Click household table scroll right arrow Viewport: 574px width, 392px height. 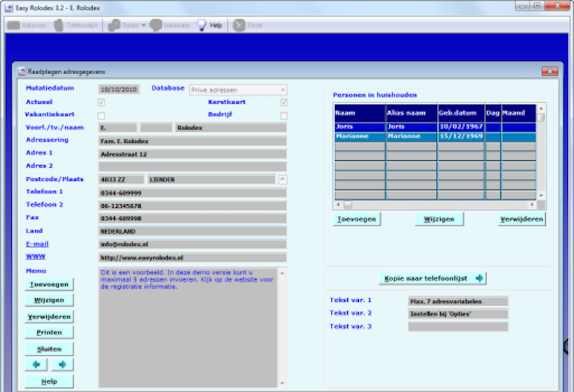click(x=532, y=204)
